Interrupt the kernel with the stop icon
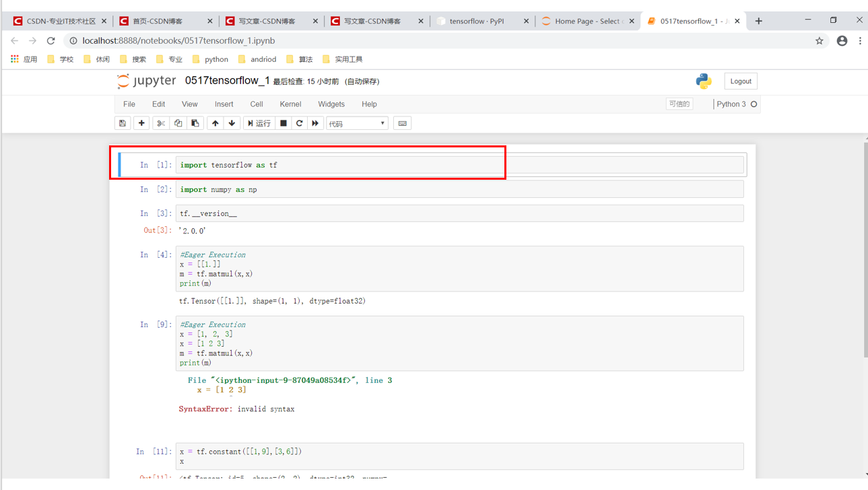Image resolution: width=868 pixels, height=490 pixels. (x=283, y=123)
